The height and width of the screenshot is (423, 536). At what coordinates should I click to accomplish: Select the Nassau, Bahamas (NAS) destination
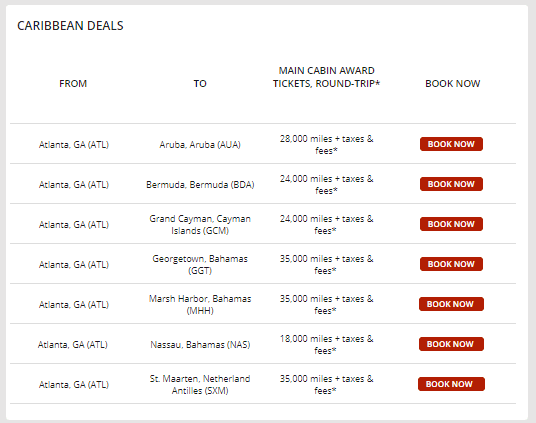point(200,344)
